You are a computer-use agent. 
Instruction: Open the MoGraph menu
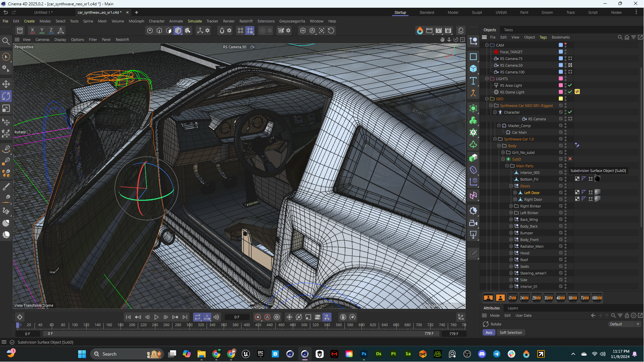[x=136, y=21]
